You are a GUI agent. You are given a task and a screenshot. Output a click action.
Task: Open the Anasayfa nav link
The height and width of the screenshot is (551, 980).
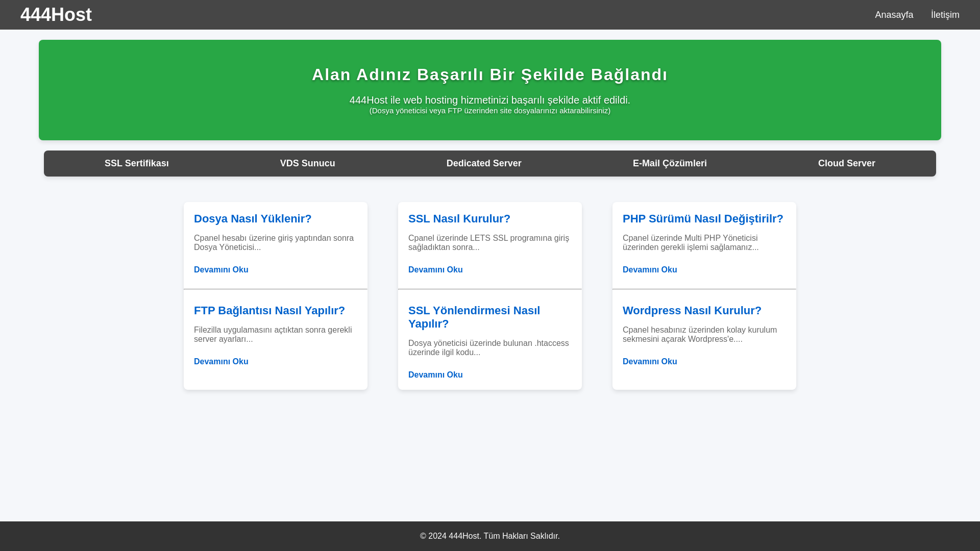pyautogui.click(x=894, y=15)
